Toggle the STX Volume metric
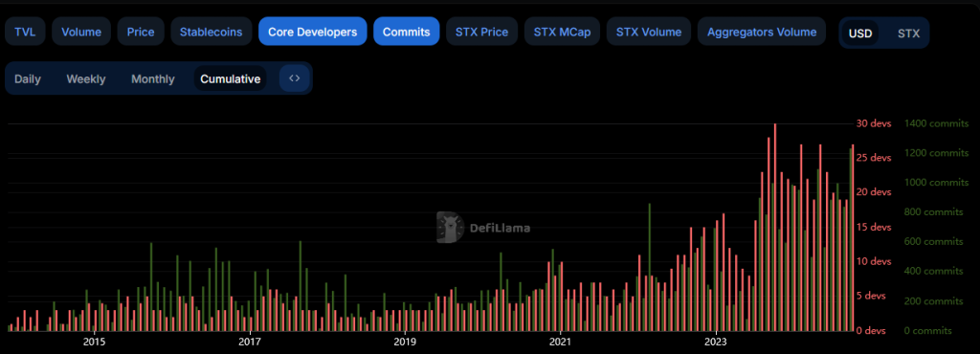The width and height of the screenshot is (980, 354). (x=649, y=32)
